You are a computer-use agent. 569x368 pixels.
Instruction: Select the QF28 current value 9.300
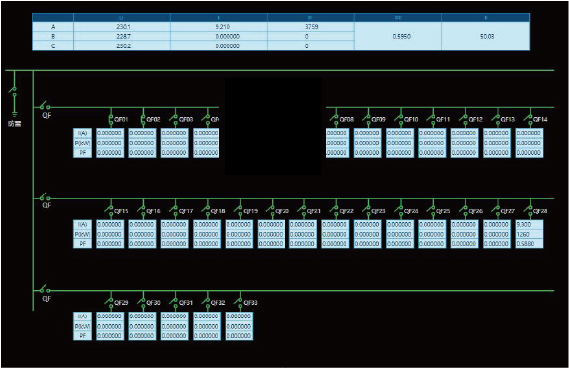click(x=529, y=225)
